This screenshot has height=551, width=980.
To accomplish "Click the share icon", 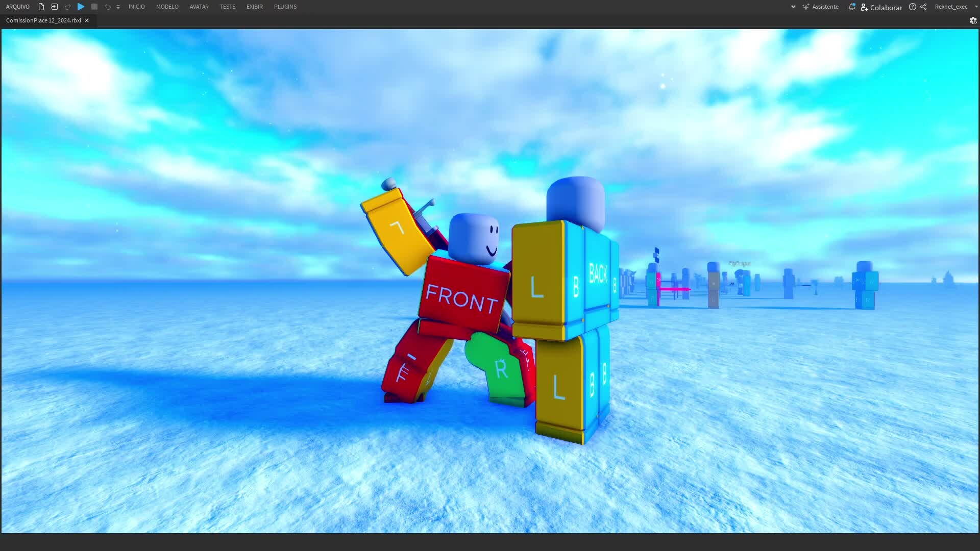I will [x=923, y=7].
